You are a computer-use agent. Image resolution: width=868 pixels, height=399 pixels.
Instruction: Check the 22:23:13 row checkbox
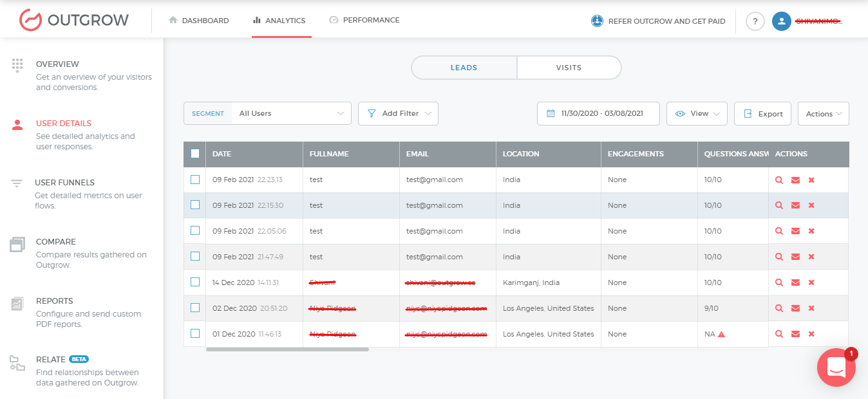[x=195, y=180]
